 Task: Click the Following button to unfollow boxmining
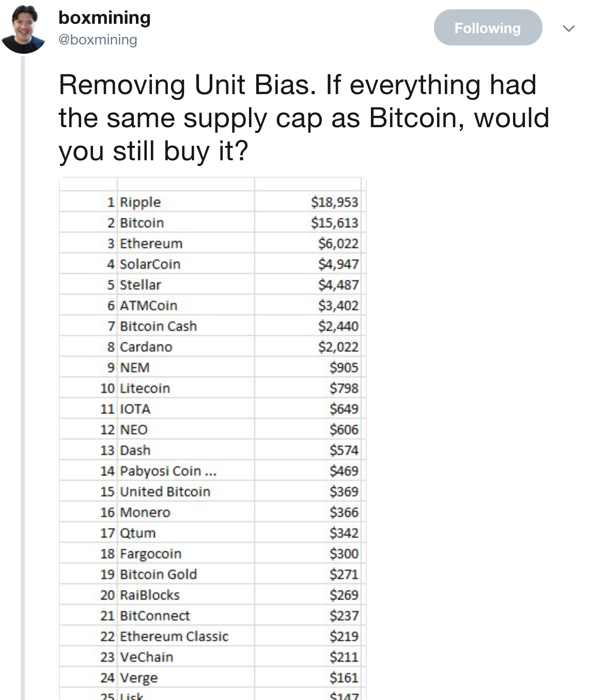tap(488, 28)
